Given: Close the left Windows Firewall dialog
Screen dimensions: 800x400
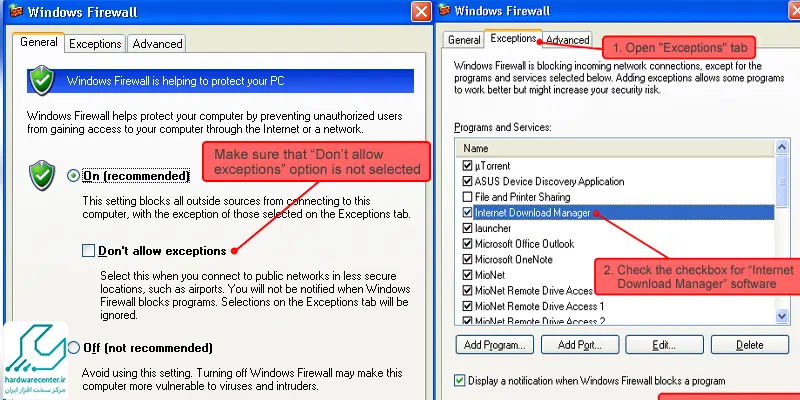Looking at the screenshot, I should (422, 12).
